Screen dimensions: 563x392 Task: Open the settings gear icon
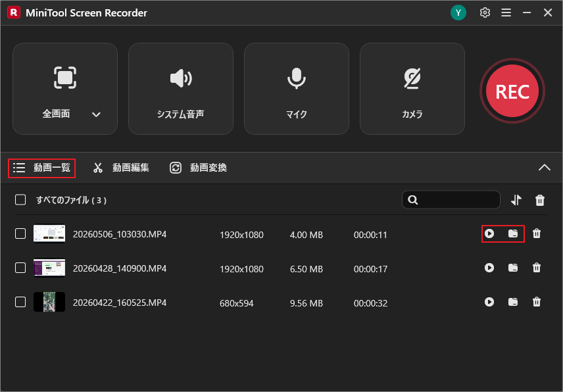(x=485, y=12)
